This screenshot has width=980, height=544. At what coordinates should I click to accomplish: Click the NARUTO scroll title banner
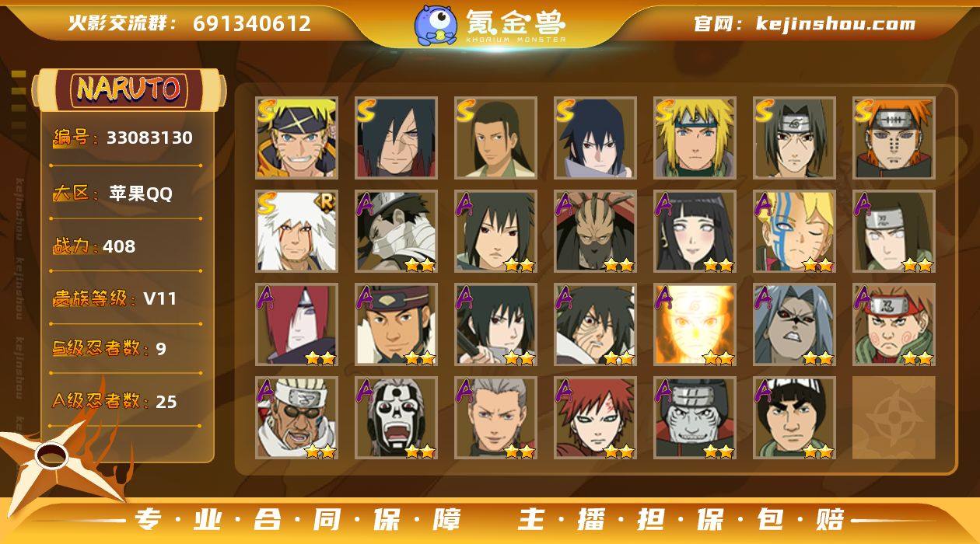click(x=129, y=89)
